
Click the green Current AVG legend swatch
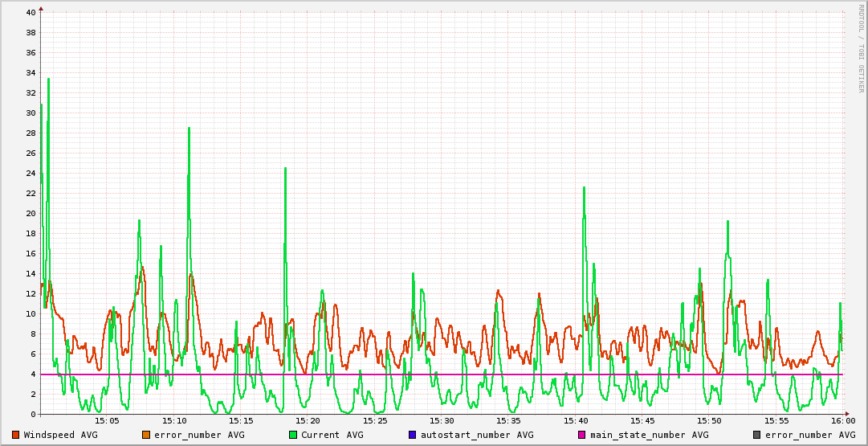point(293,435)
